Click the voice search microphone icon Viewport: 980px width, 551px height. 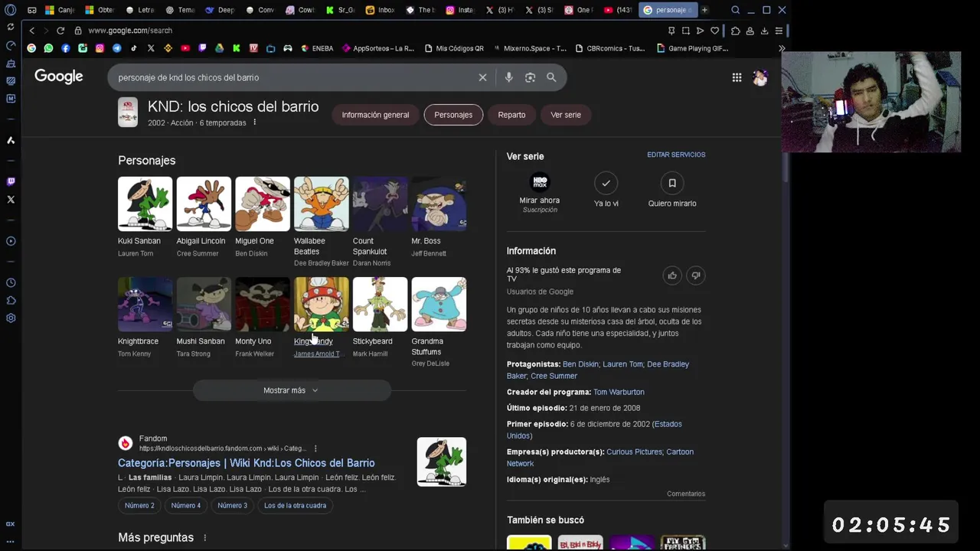pyautogui.click(x=508, y=77)
